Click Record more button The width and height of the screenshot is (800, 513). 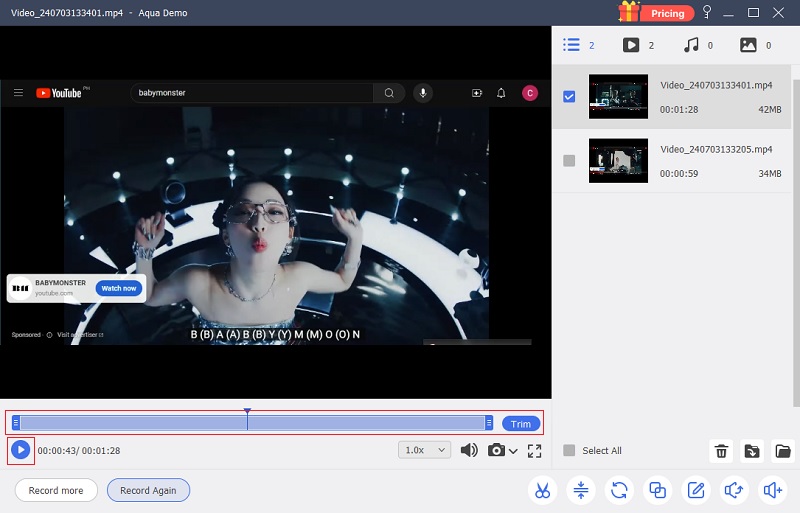56,490
